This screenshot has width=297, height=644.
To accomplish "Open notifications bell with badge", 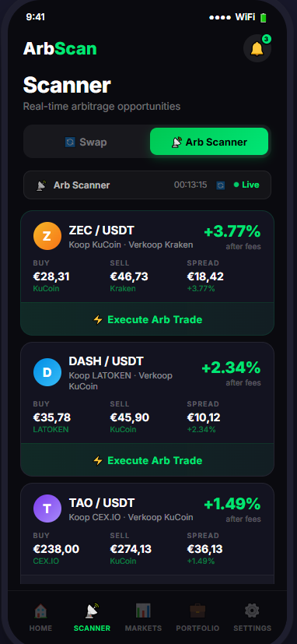I will tap(257, 48).
